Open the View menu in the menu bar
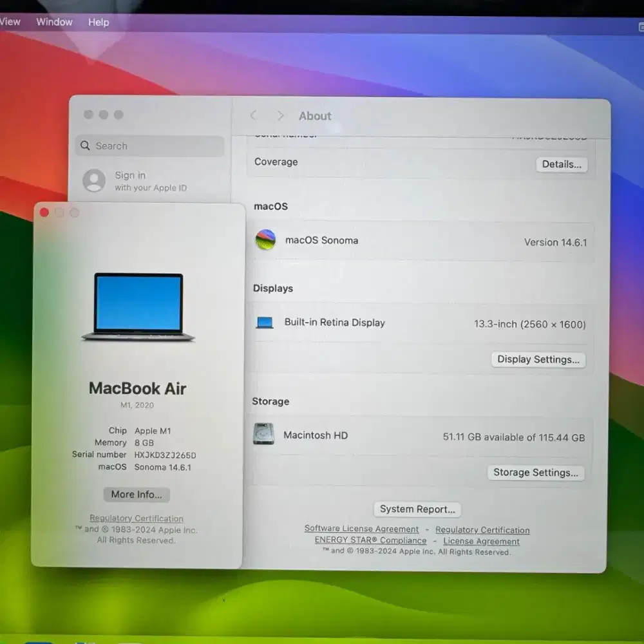 point(10,21)
